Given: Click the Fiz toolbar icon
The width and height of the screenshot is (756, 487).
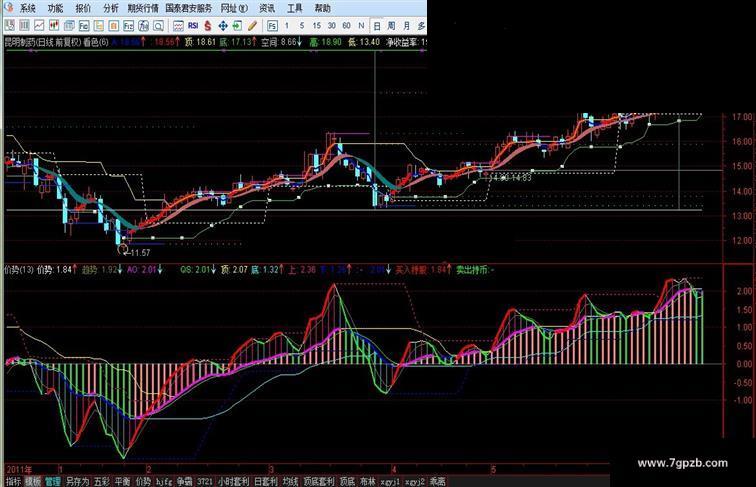Looking at the screenshot, I should (x=129, y=26).
